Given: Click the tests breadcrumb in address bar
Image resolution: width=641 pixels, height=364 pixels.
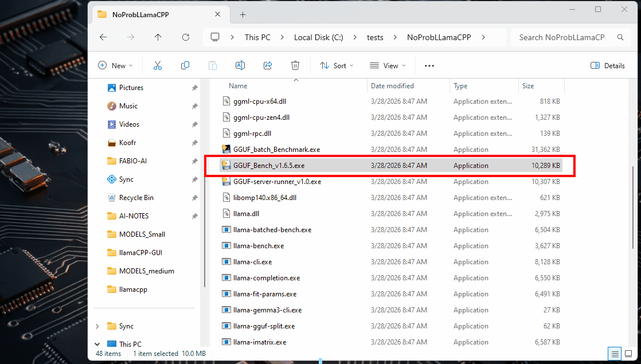Looking at the screenshot, I should click(375, 37).
